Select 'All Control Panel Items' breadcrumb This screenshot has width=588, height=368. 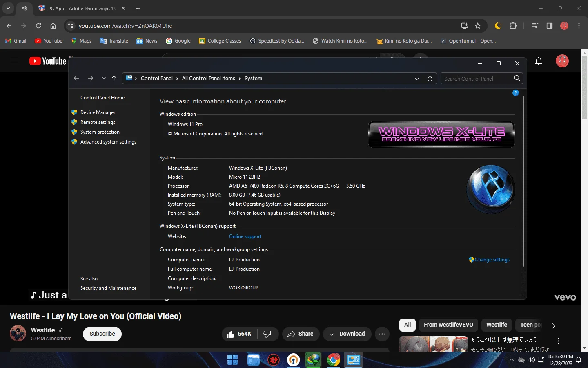click(208, 79)
